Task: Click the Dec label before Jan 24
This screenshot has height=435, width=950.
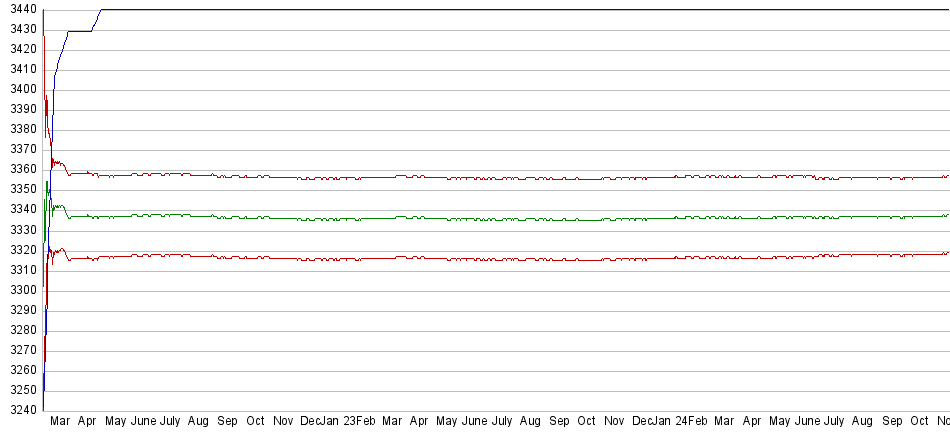Action: 642,422
